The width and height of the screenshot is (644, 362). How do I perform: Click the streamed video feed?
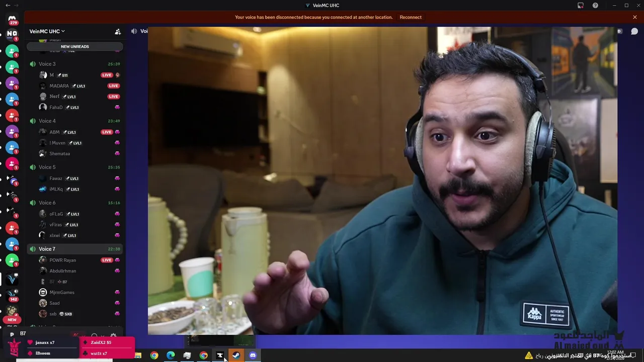point(382,181)
